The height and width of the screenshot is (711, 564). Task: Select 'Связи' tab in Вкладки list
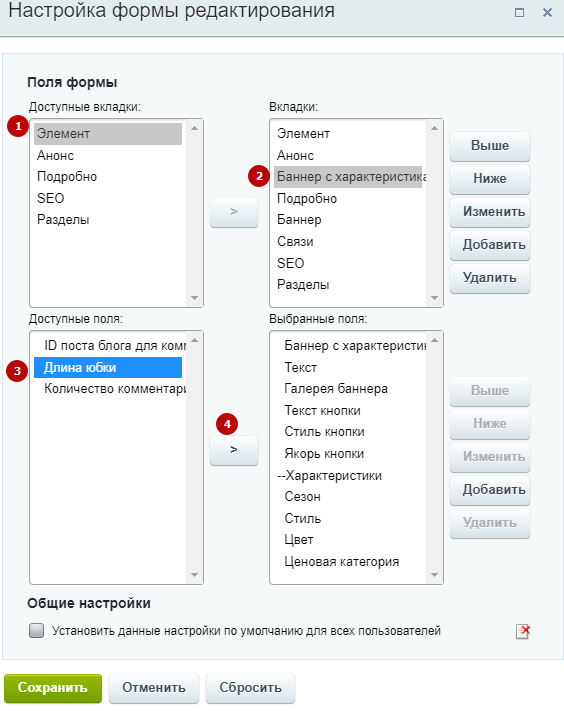pos(348,241)
